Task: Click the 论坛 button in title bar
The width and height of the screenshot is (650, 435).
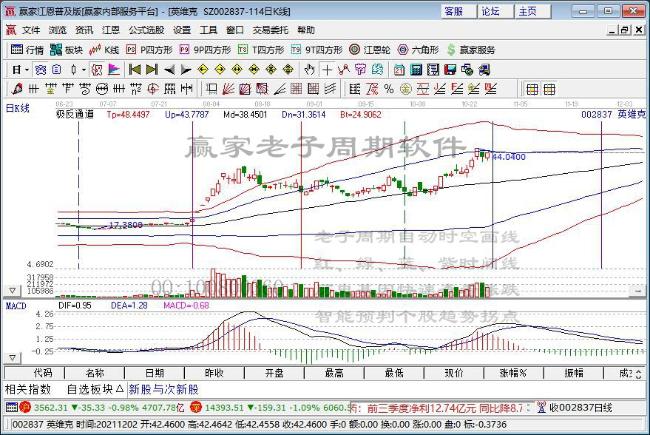Action: pos(495,11)
